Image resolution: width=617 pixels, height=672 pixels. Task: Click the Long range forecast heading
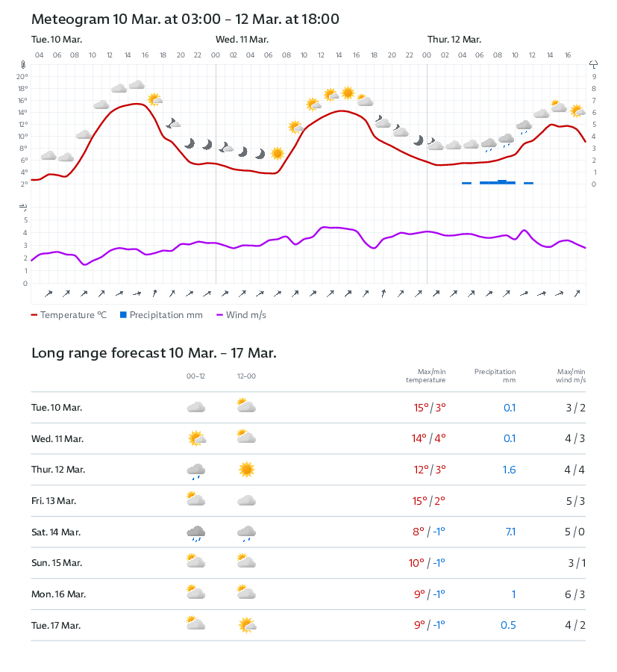pyautogui.click(x=154, y=353)
